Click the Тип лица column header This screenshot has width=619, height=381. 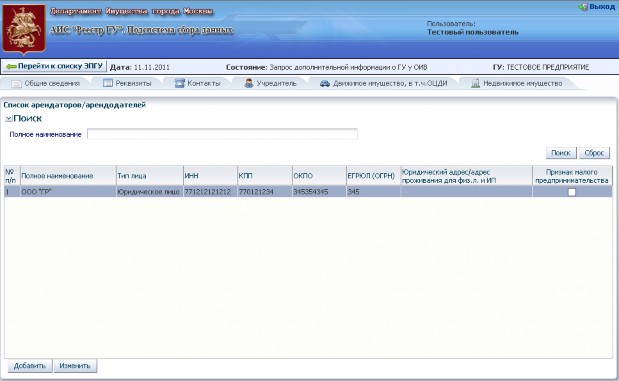tap(150, 176)
